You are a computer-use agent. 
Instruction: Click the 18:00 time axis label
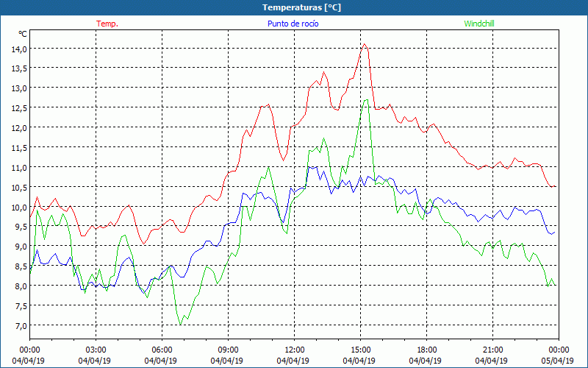coord(427,350)
